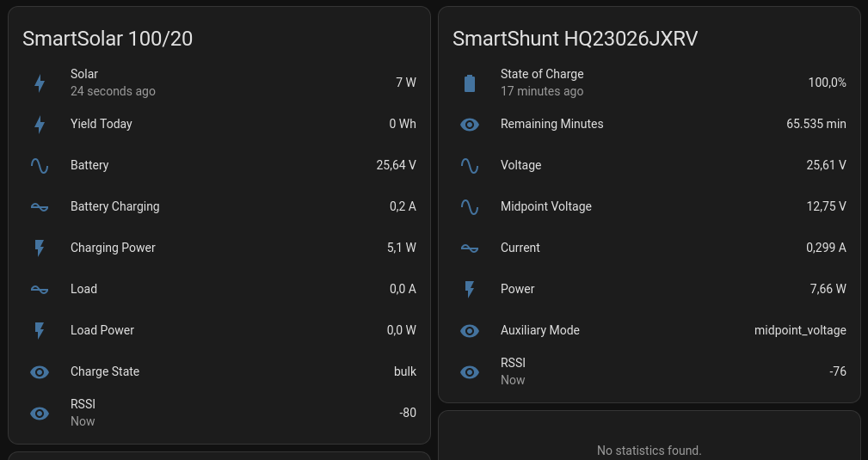Click the Charge State eye icon
Image resolution: width=868 pixels, height=460 pixels.
40,372
